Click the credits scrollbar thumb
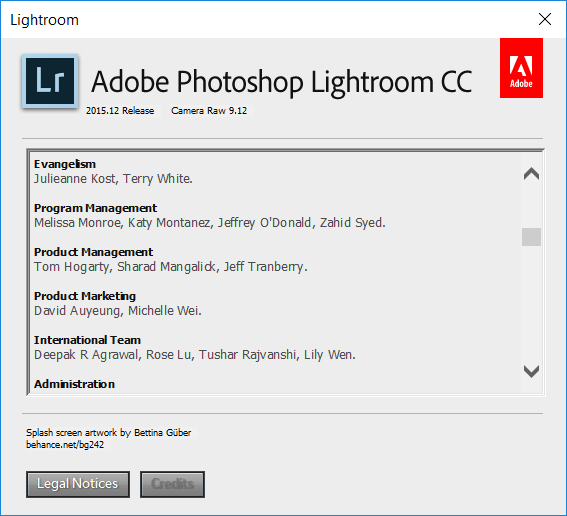567x516 pixels. click(x=531, y=237)
